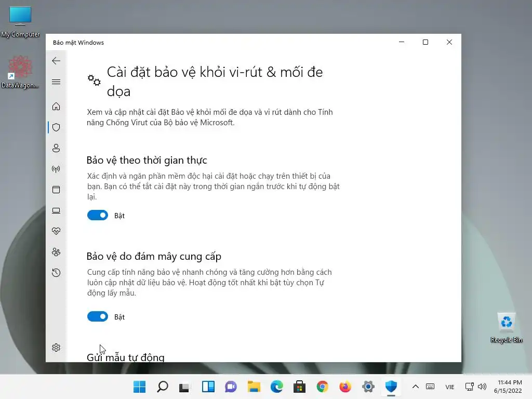Image resolution: width=532 pixels, height=399 pixels.
Task: Open touch keyboard tray icon
Action: (x=430, y=387)
